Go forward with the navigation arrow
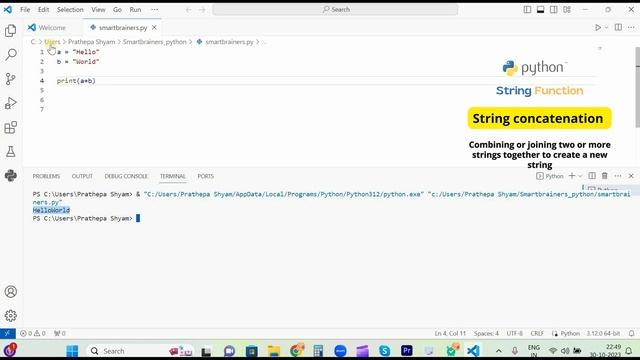 click(x=202, y=9)
